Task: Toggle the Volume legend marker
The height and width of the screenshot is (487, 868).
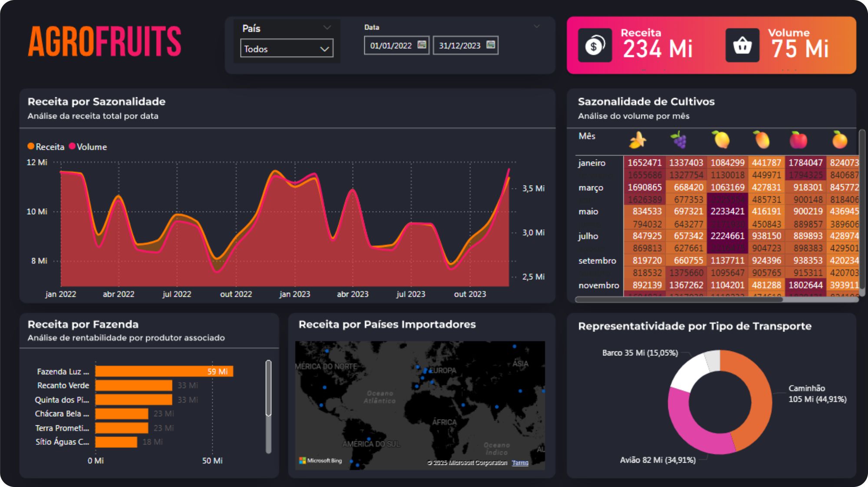Action: [72, 146]
